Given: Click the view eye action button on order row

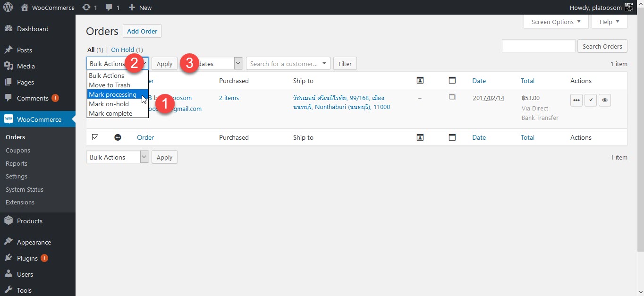Looking at the screenshot, I should pyautogui.click(x=605, y=100).
